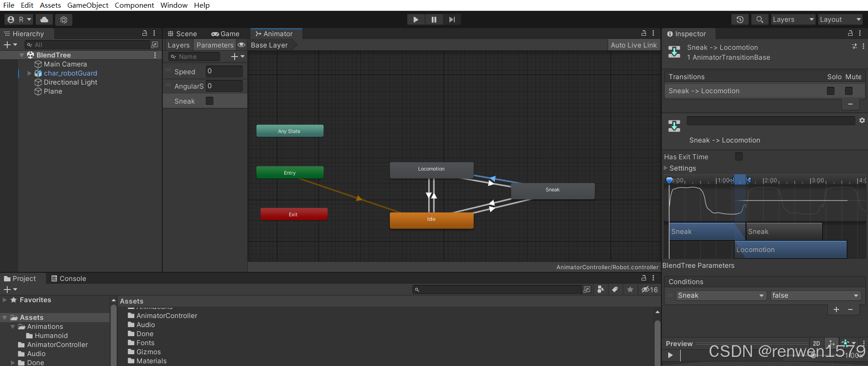Open transition settings gear icon
The image size is (868, 366).
pyautogui.click(x=862, y=120)
